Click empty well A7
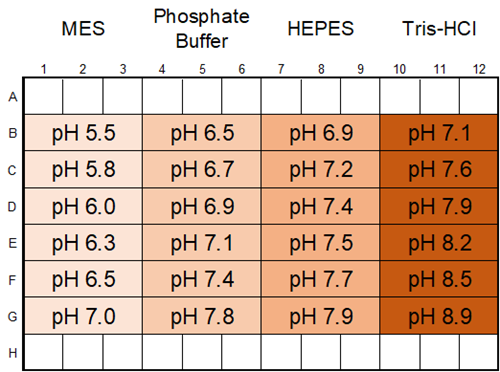 coord(281,96)
